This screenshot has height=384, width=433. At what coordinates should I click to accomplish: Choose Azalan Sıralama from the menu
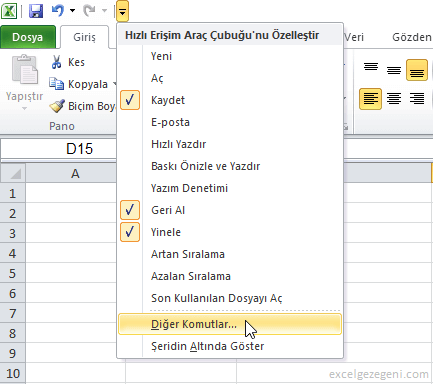230,276
